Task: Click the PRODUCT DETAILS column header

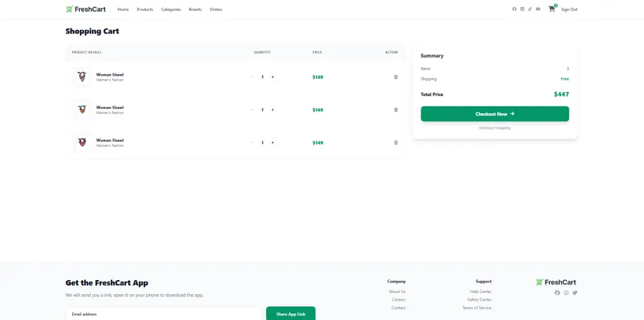Action: pos(87,52)
